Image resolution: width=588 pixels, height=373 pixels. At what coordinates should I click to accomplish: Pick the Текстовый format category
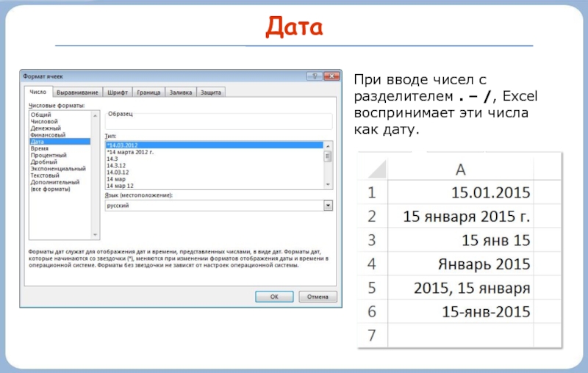tap(46, 175)
